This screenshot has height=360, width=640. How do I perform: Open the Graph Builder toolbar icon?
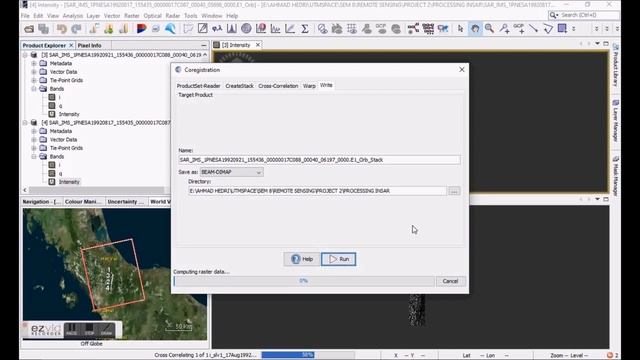pos(413,29)
